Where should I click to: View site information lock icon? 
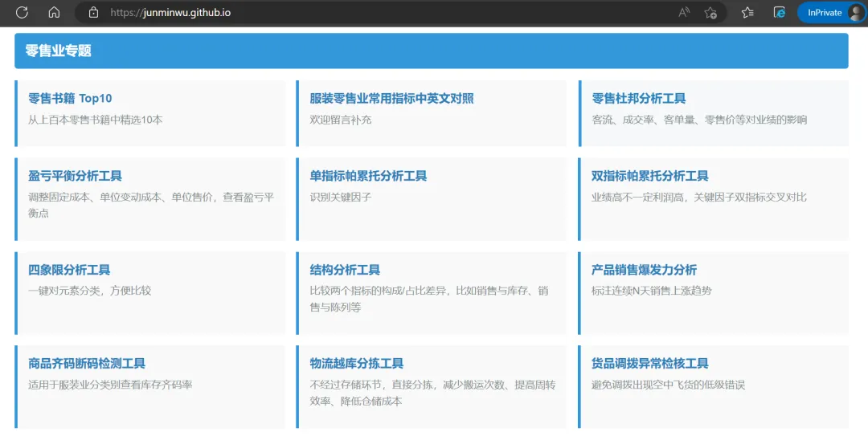pyautogui.click(x=93, y=12)
